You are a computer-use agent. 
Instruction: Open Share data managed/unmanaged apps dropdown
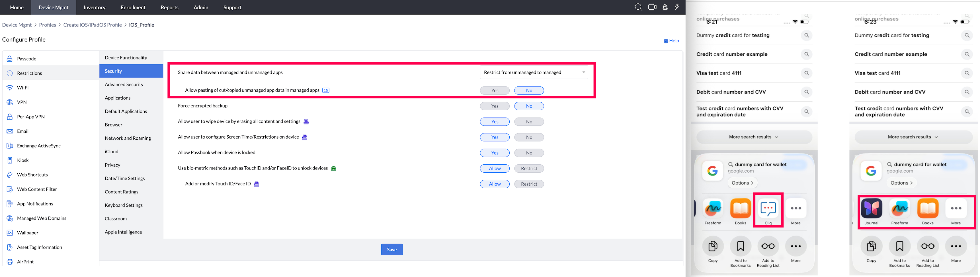tap(534, 72)
